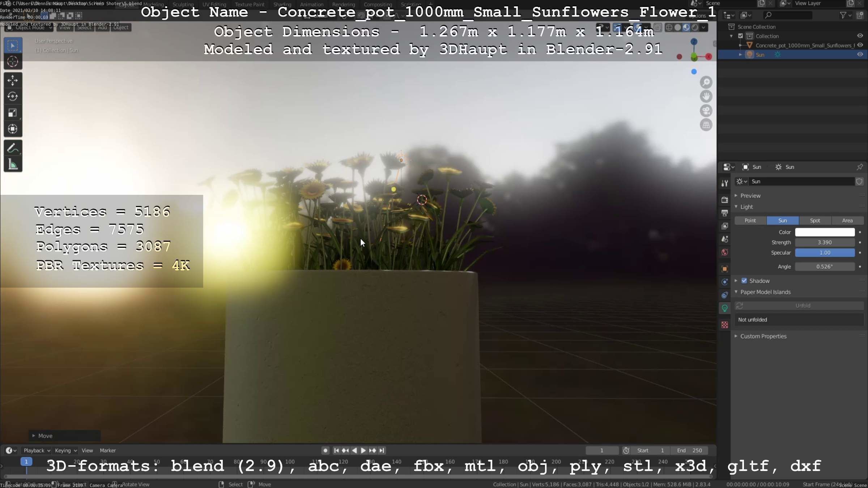Uncheck the Collection exclude checkbox
The width and height of the screenshot is (868, 488).
coord(740,36)
